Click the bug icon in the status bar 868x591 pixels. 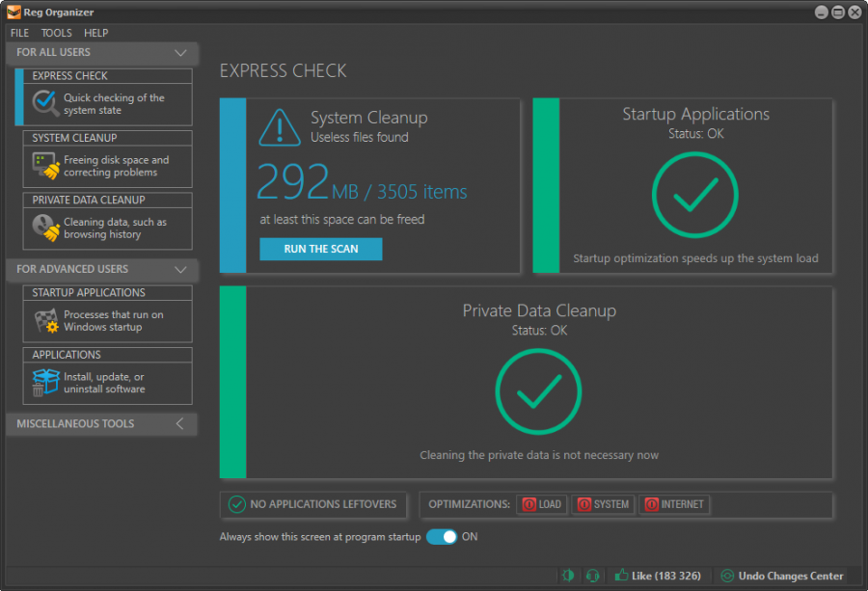pyautogui.click(x=567, y=576)
